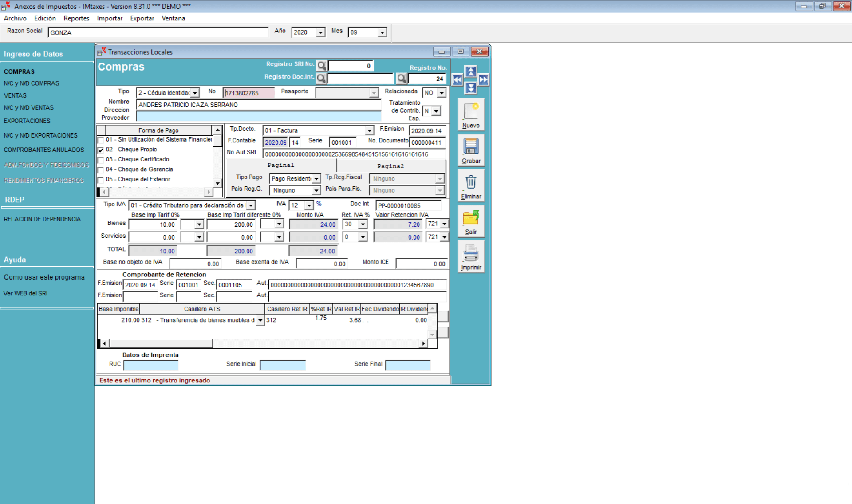Open the Mes dropdown
Screen dimensions: 852x504
(382, 32)
